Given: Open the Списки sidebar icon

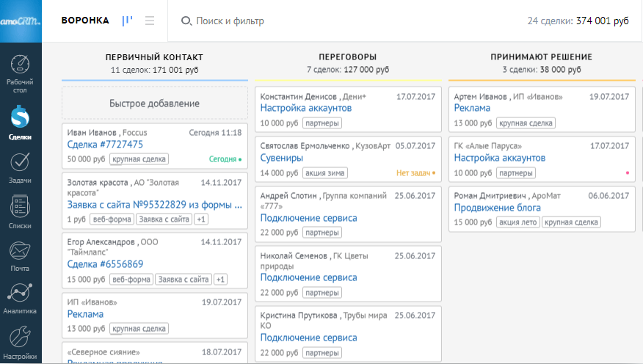Looking at the screenshot, I should point(21,213).
